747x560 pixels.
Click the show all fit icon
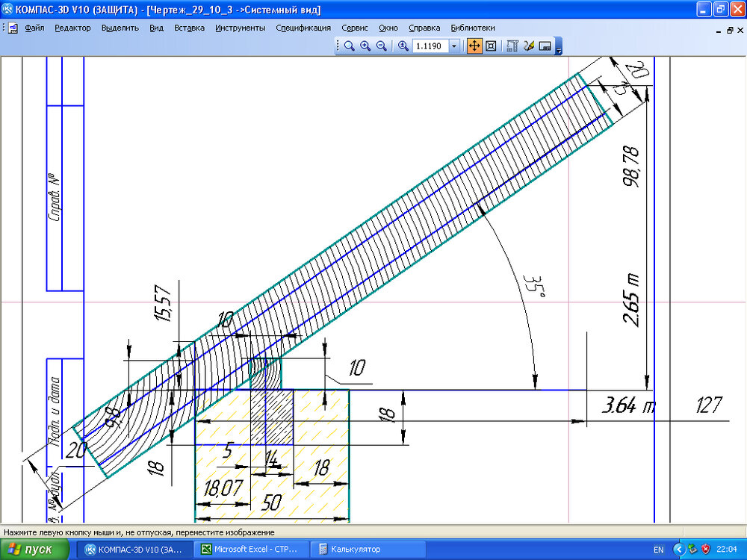point(492,46)
